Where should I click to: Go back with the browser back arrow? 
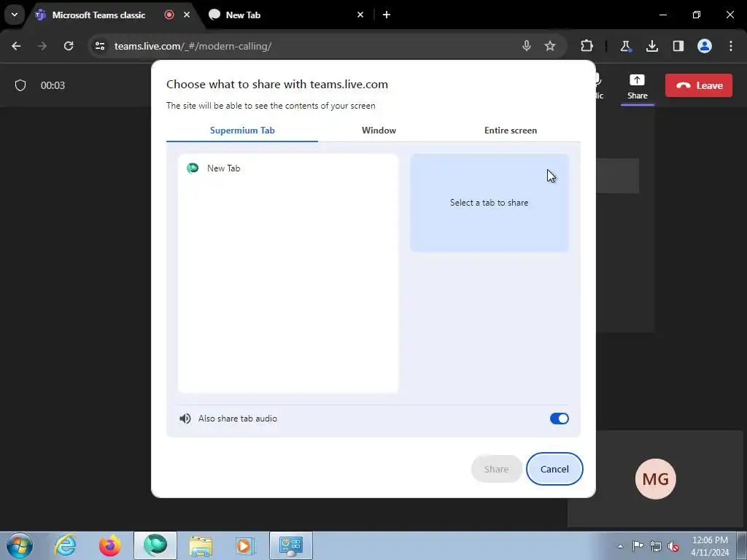click(16, 46)
